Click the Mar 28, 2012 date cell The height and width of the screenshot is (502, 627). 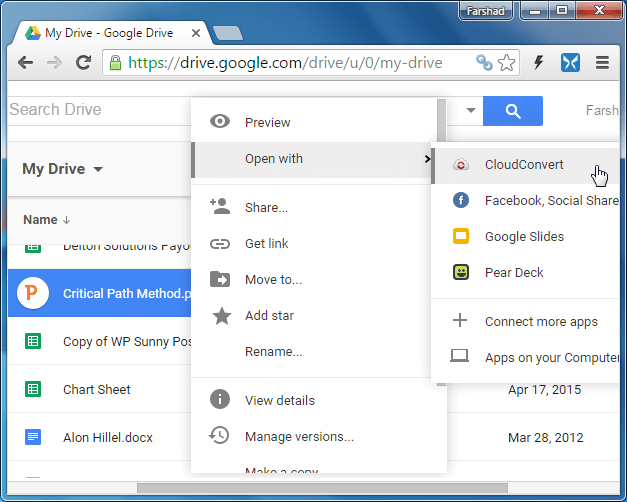pos(545,438)
